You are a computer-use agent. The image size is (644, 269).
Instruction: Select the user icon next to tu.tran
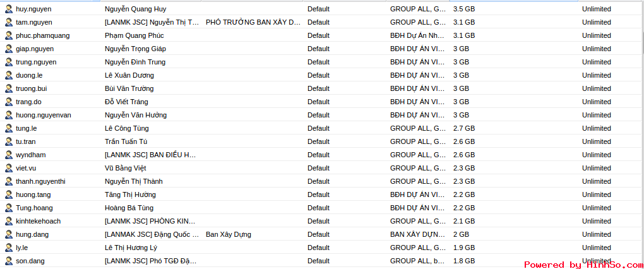[9, 141]
